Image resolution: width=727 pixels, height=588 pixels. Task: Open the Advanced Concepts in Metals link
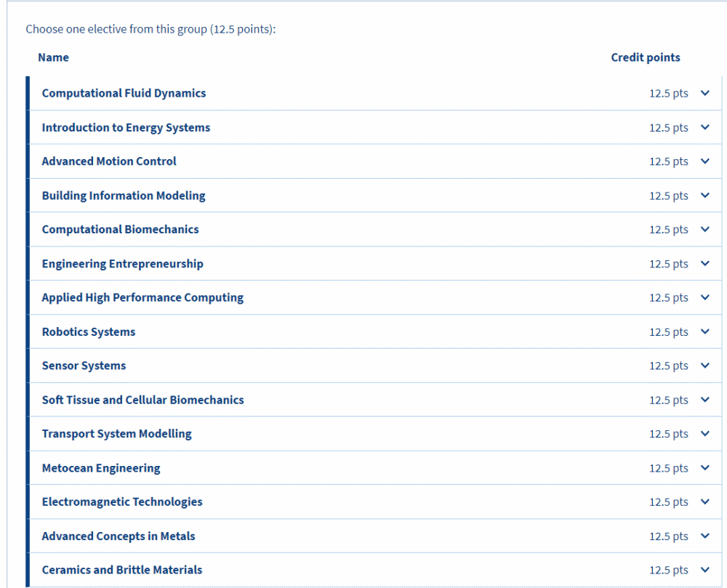click(x=119, y=536)
